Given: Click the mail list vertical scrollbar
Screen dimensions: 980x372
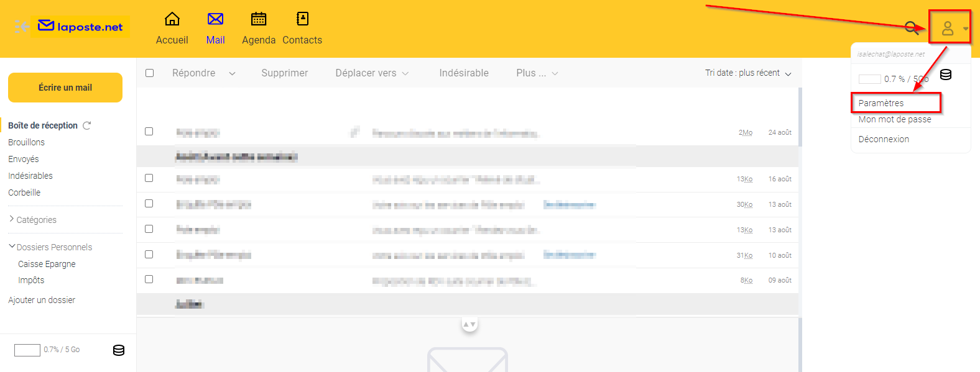Looking at the screenshot, I should click(x=800, y=117).
